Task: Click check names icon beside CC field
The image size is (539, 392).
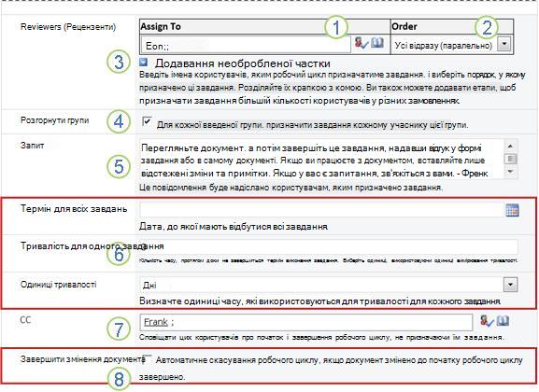Action: click(487, 321)
